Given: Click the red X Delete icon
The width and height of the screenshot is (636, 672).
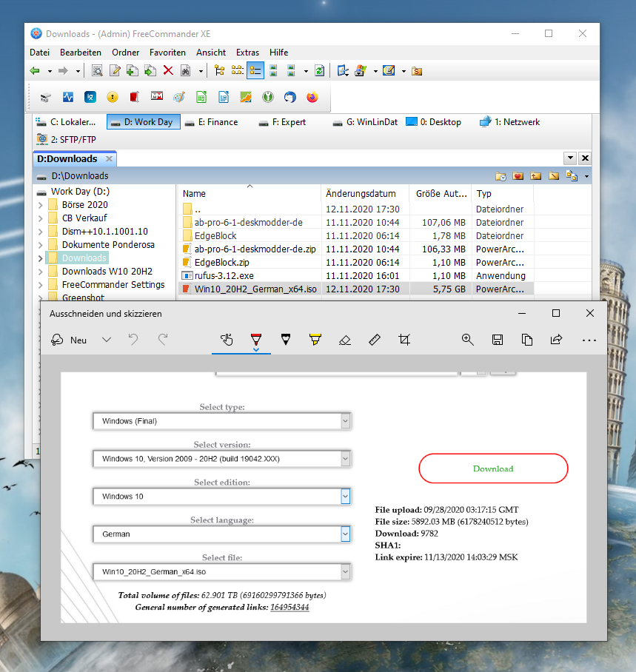Looking at the screenshot, I should (x=168, y=71).
